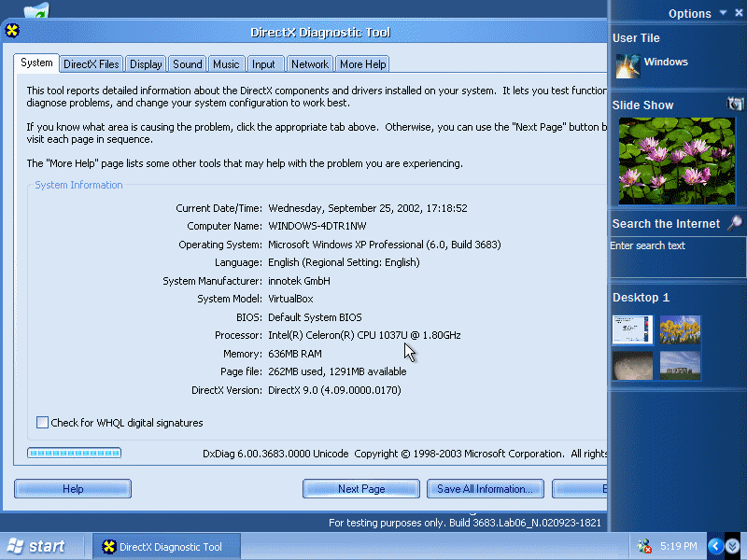Click the User Tile heading
The width and height of the screenshot is (747, 560).
(x=636, y=38)
